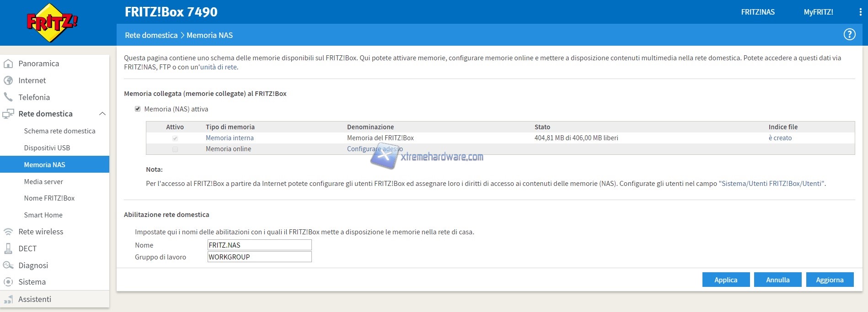Expand the Assistenti menu entry
Screen dimensions: 868x312
tap(35, 299)
